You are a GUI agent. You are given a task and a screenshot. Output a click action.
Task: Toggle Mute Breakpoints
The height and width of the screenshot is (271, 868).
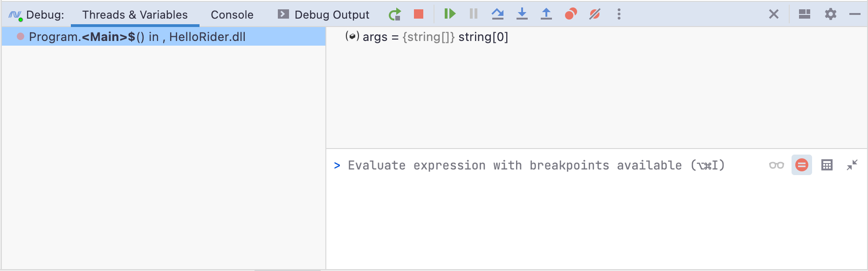point(595,14)
